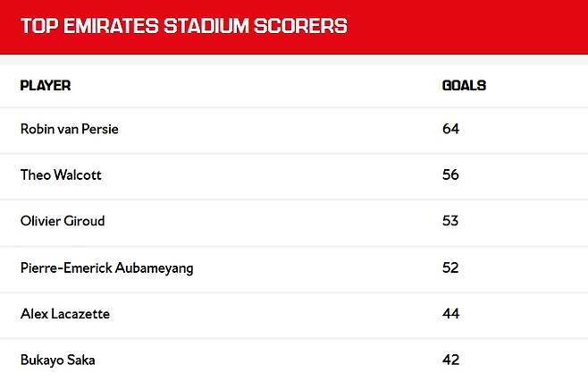The width and height of the screenshot is (588, 382).
Task: Click the number 44 for Lacazette
Action: pos(450,314)
